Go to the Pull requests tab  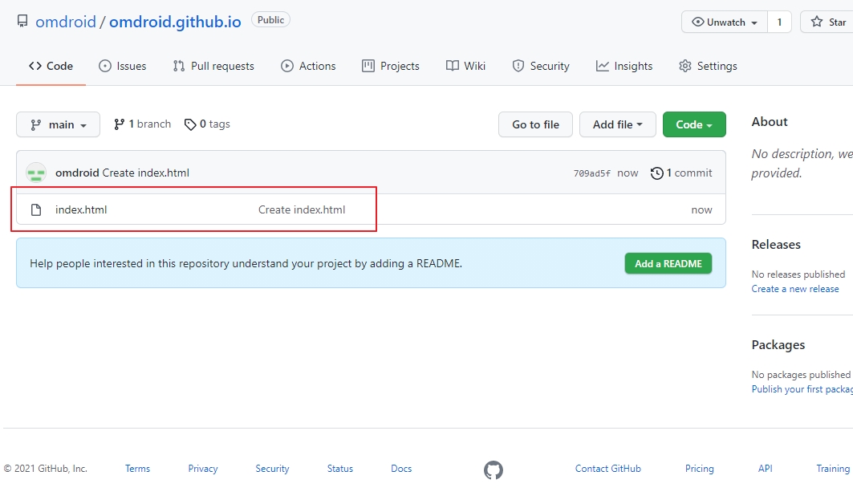(x=213, y=66)
